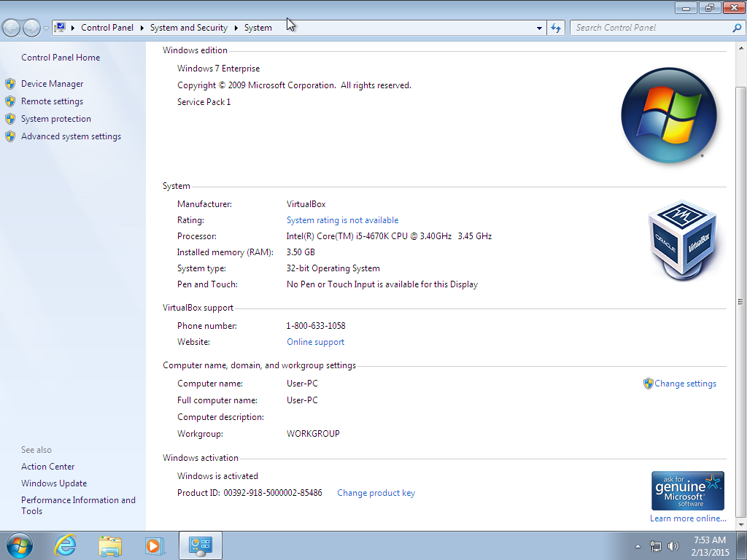Click the VirtualBox cube logo
Image resolution: width=747 pixels, height=560 pixels.
(x=682, y=240)
